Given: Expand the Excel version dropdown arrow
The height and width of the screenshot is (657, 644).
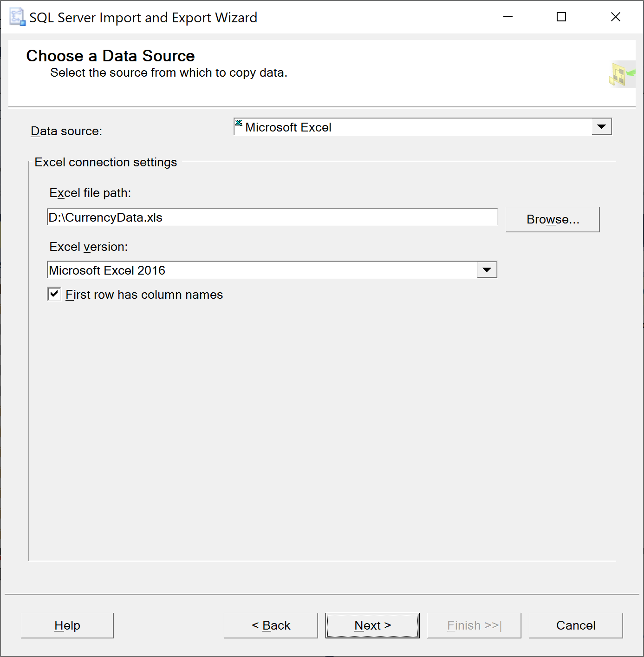Looking at the screenshot, I should point(487,269).
